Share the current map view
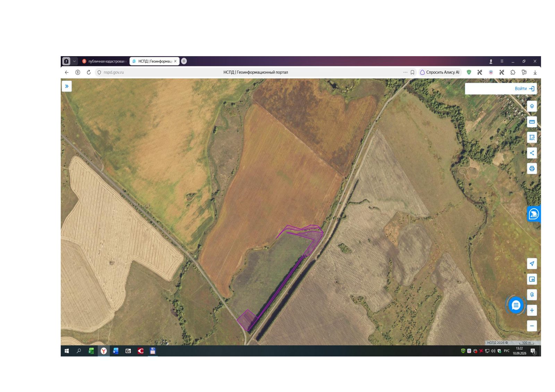555x392 pixels. [532, 153]
